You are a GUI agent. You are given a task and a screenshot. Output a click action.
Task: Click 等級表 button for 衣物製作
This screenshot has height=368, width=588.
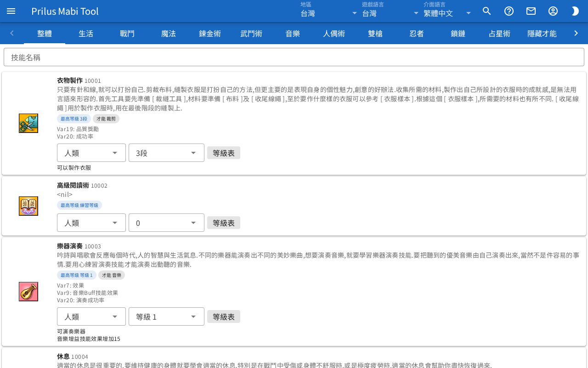tap(224, 153)
